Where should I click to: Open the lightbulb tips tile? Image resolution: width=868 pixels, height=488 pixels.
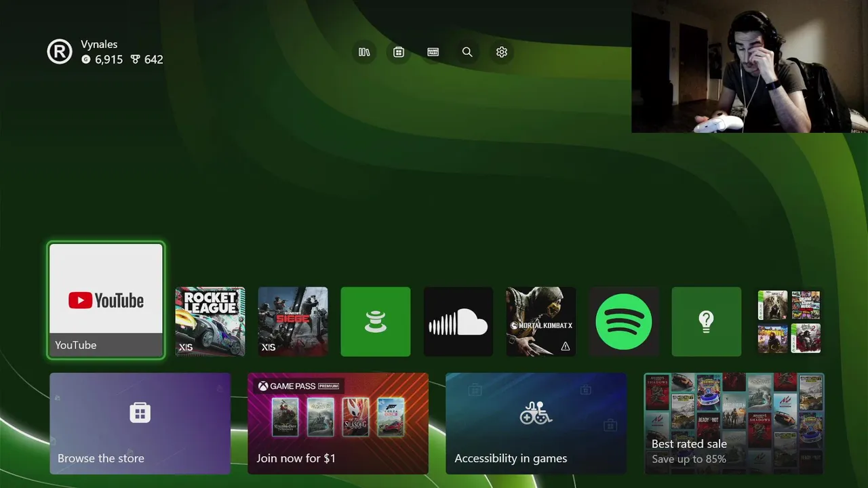[x=707, y=321]
